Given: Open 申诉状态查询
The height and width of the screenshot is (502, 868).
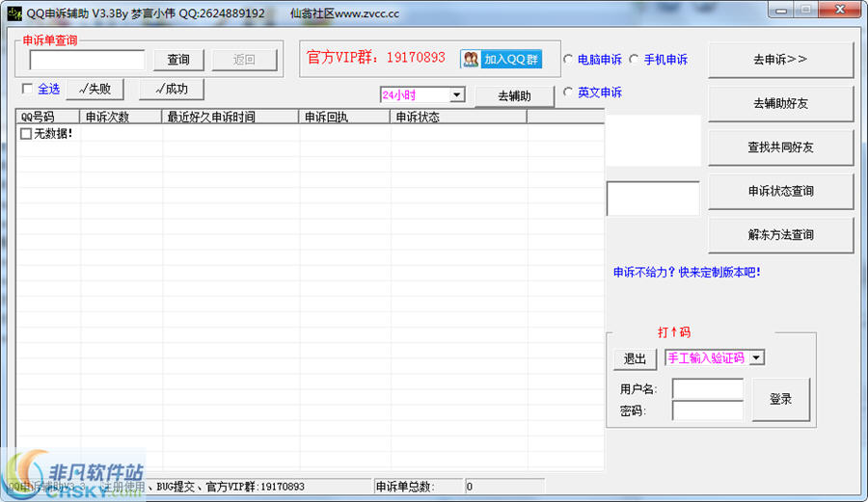Looking at the screenshot, I should point(780,192).
